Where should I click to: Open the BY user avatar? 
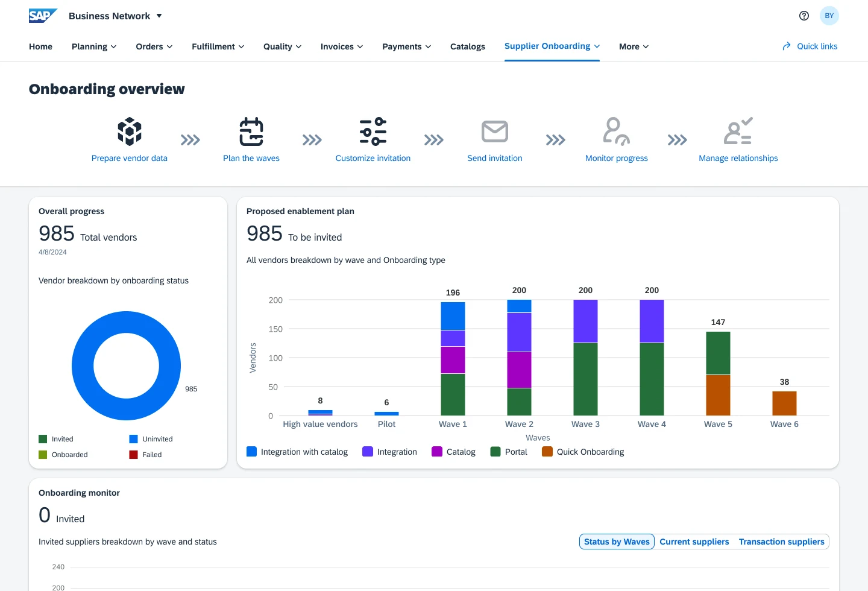(829, 16)
